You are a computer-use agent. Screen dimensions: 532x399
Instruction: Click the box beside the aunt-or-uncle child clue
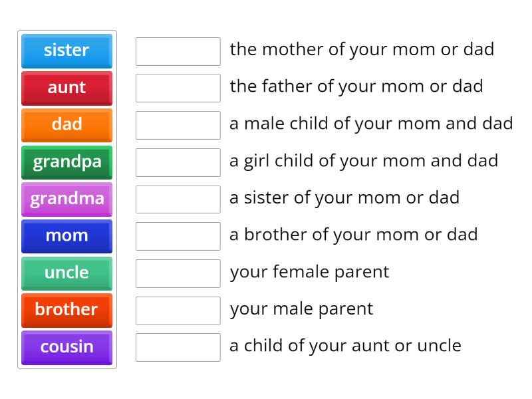click(x=177, y=346)
